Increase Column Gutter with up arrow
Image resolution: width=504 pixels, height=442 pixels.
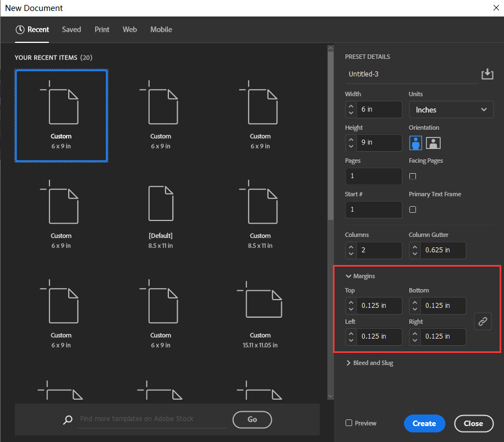click(x=415, y=246)
